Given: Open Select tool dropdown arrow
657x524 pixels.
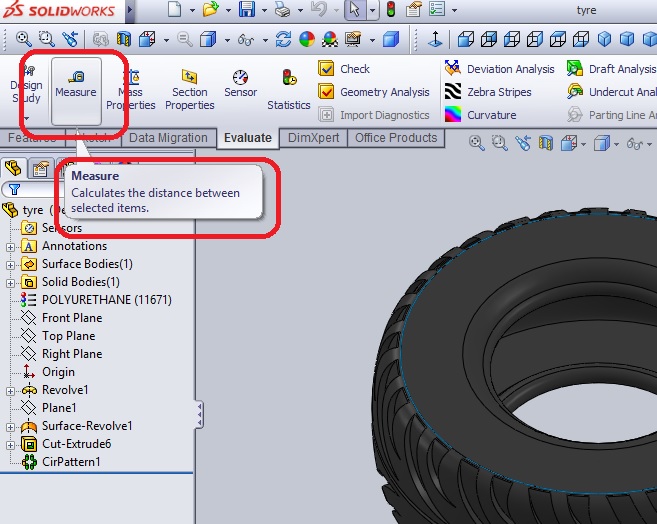Looking at the screenshot, I should pos(372,10).
